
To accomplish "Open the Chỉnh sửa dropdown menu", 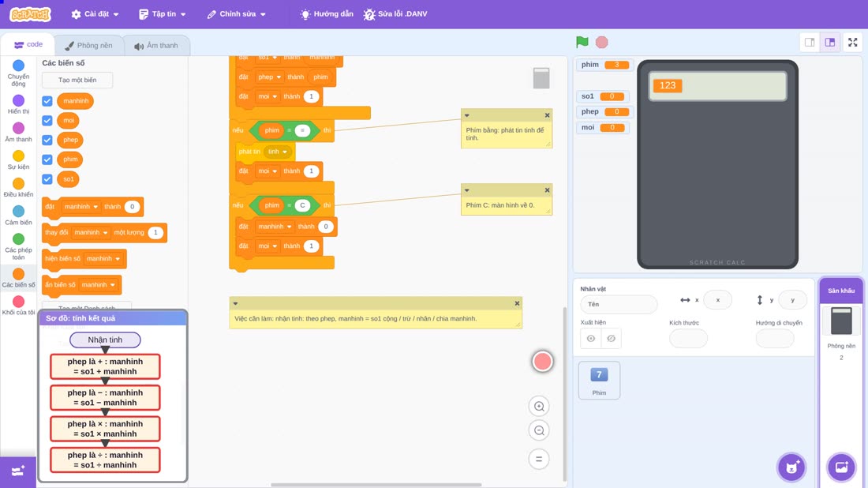I will pos(237,14).
